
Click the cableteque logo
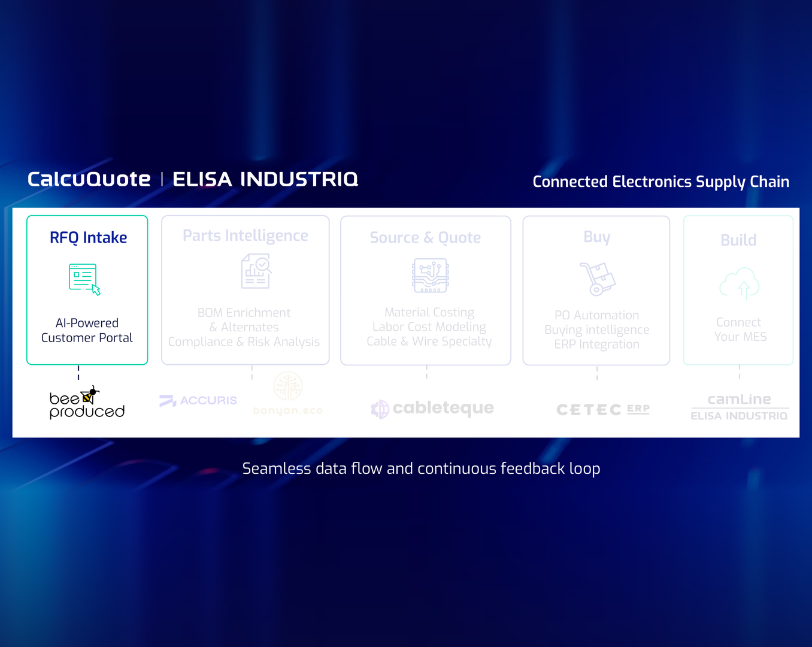(432, 409)
